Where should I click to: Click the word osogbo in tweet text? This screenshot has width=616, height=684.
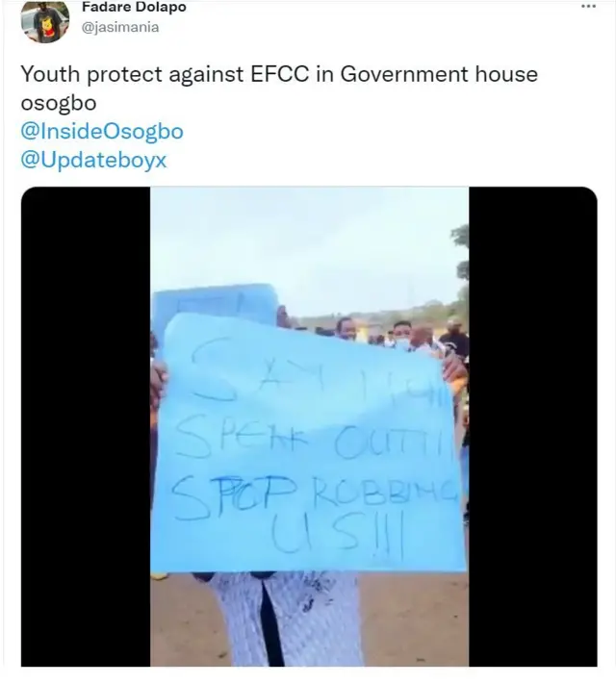click(x=59, y=103)
